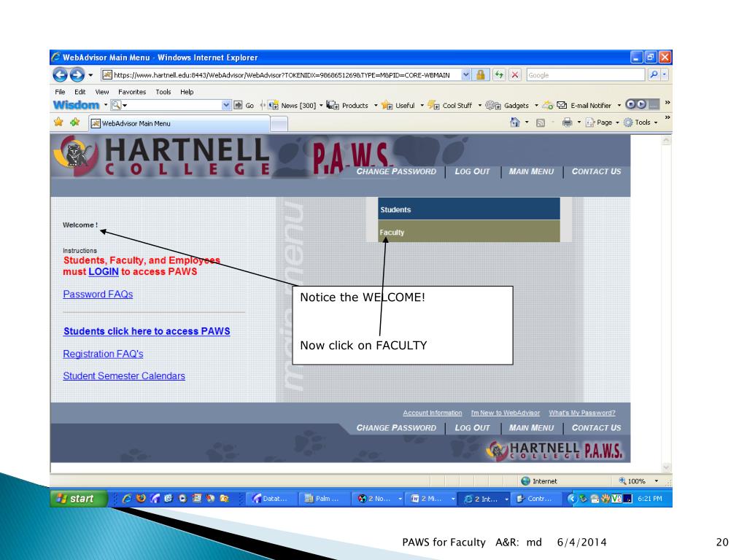Open the Students menu item

(x=469, y=209)
